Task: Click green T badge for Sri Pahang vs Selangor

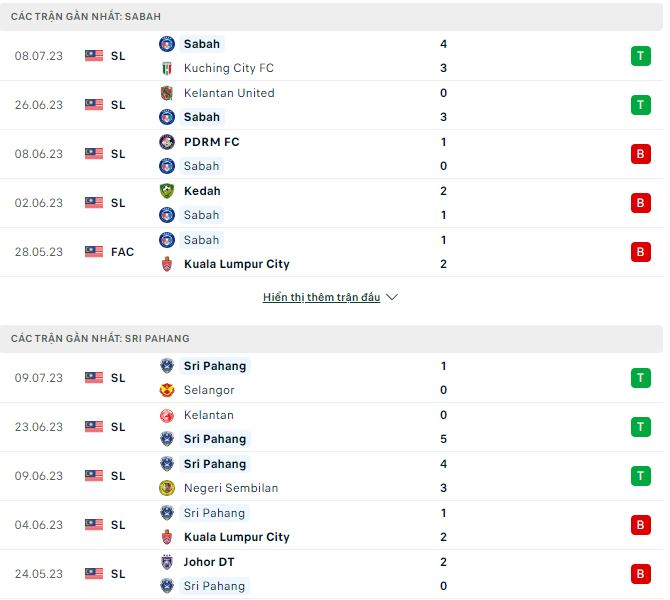Action: click(x=640, y=378)
